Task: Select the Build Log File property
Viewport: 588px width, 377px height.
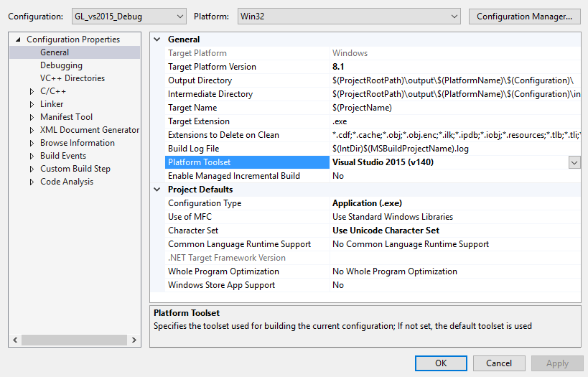Action: (194, 149)
